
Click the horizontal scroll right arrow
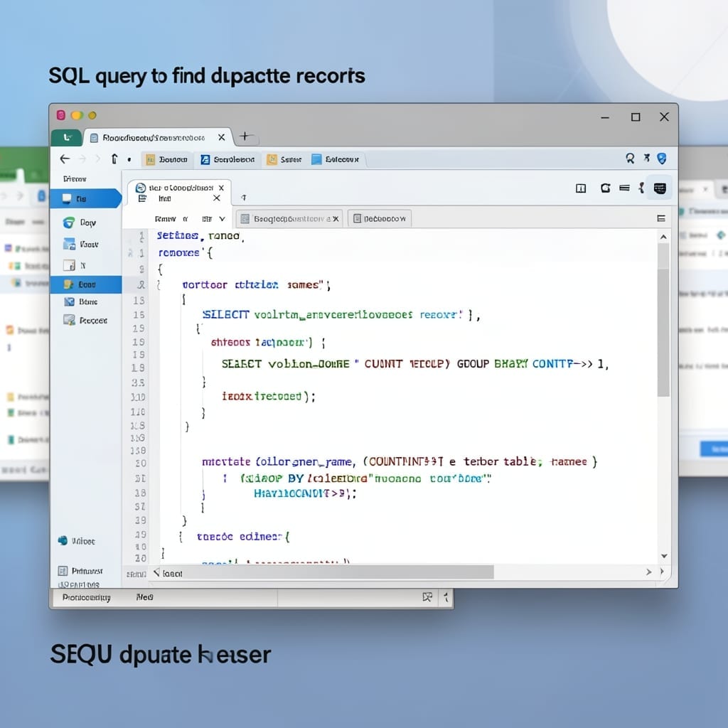click(x=648, y=572)
